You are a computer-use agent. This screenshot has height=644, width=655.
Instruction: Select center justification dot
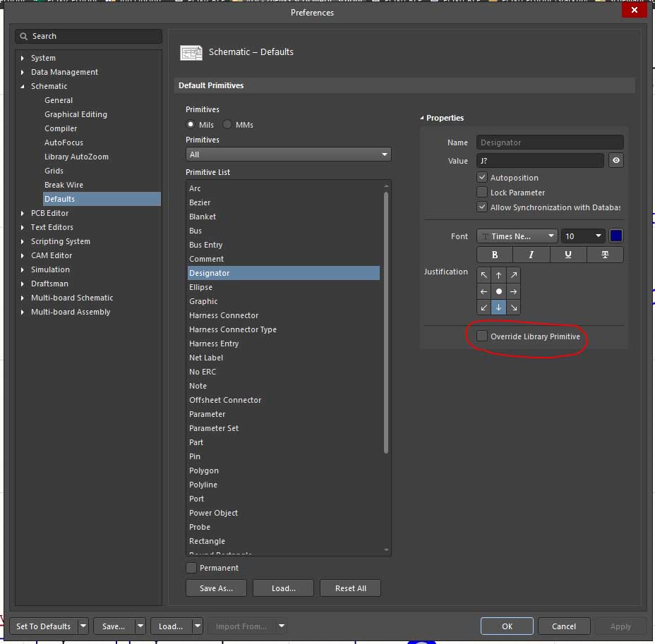pos(499,291)
